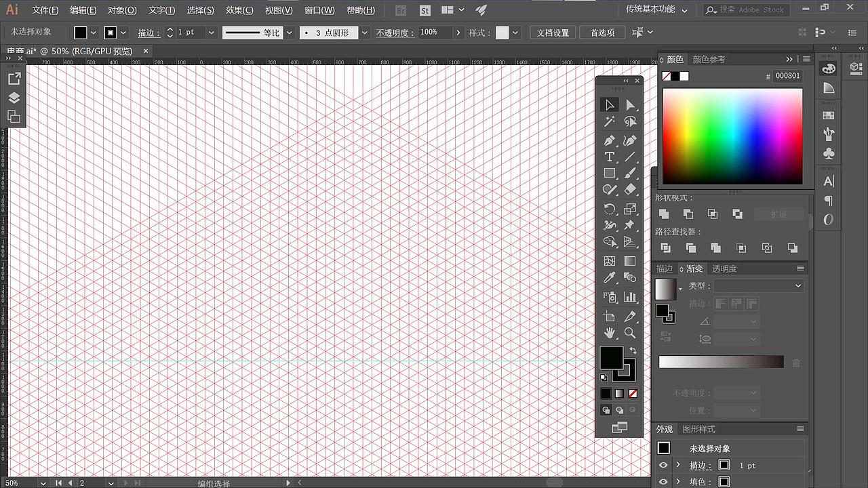Swap fill and stroke colors
Viewport: 868px width, 488px height.
click(x=633, y=351)
